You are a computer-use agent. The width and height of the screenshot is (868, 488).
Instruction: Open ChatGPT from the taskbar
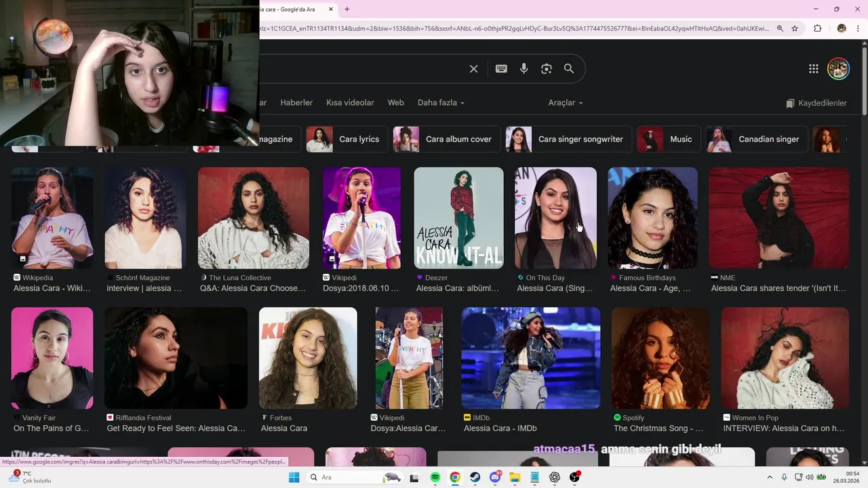(555, 477)
